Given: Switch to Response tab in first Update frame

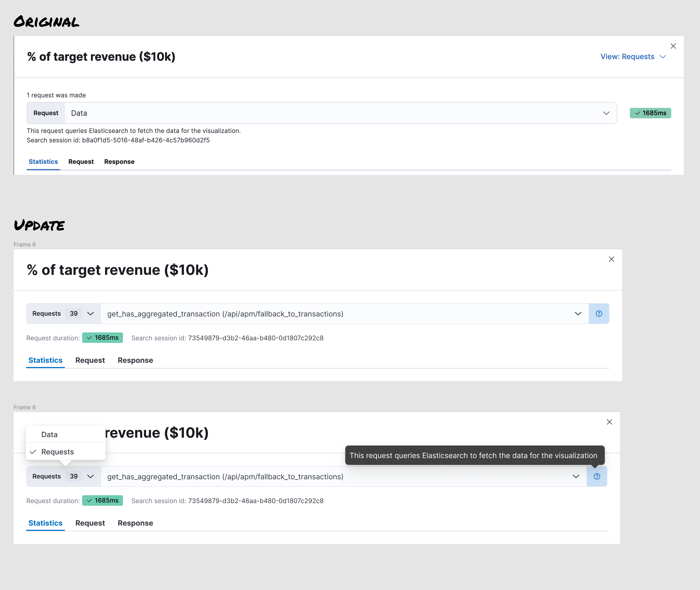Looking at the screenshot, I should pos(135,360).
